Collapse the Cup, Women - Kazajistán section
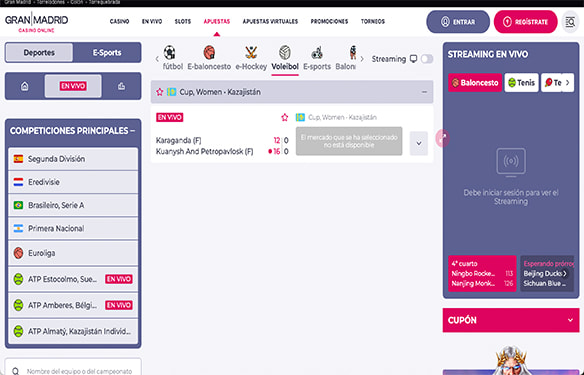 click(x=424, y=92)
